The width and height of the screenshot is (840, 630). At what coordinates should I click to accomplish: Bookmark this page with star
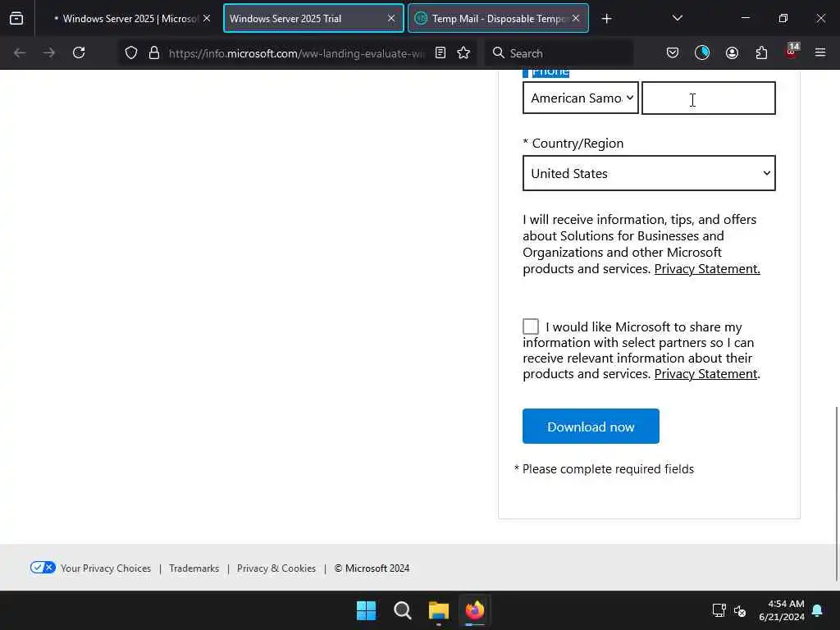[x=464, y=52]
